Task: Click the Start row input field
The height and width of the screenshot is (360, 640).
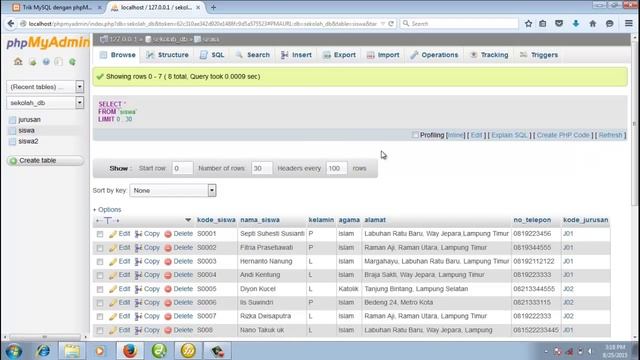Action: 182,168
